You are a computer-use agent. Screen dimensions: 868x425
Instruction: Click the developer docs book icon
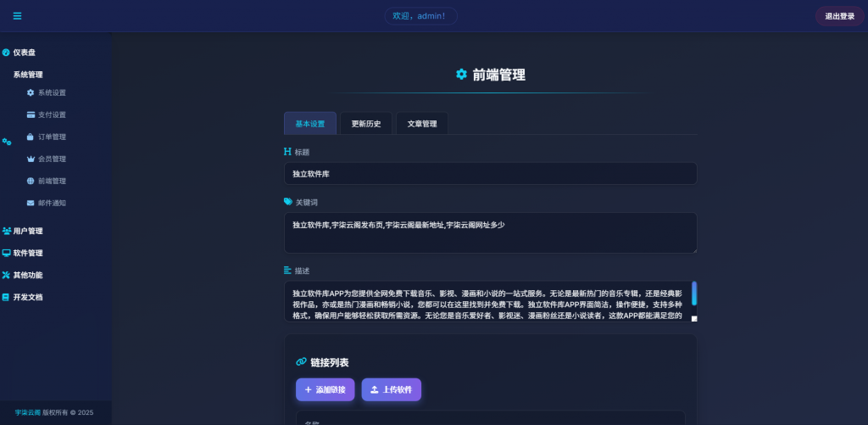pyautogui.click(x=6, y=297)
